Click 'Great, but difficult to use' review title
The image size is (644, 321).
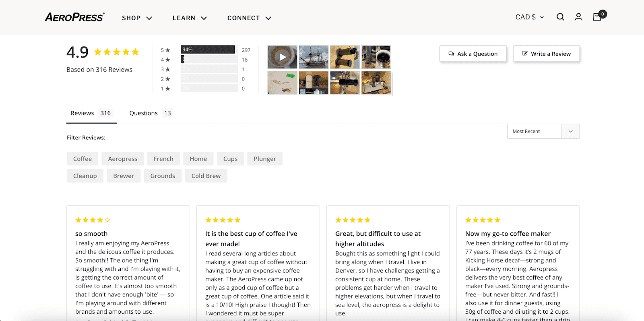coord(378,239)
